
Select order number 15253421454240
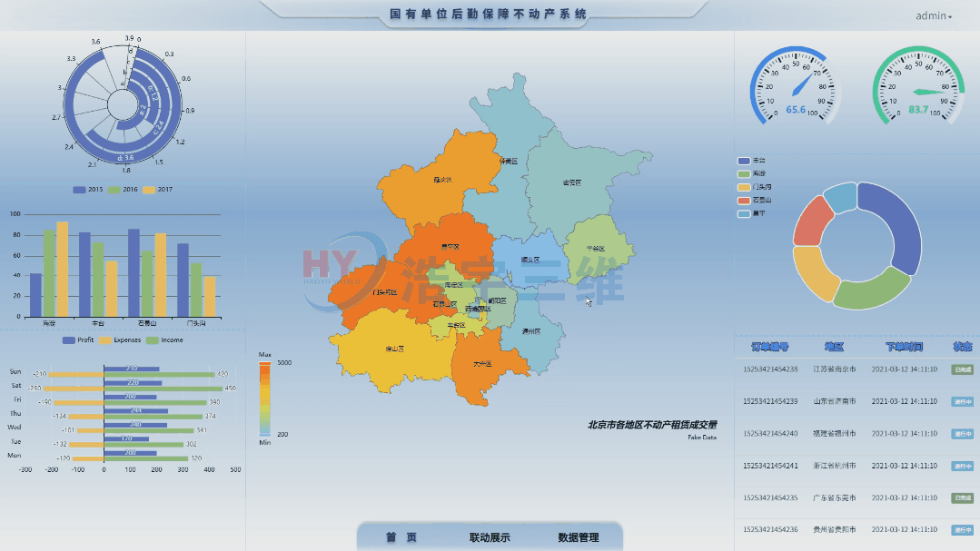pos(770,434)
